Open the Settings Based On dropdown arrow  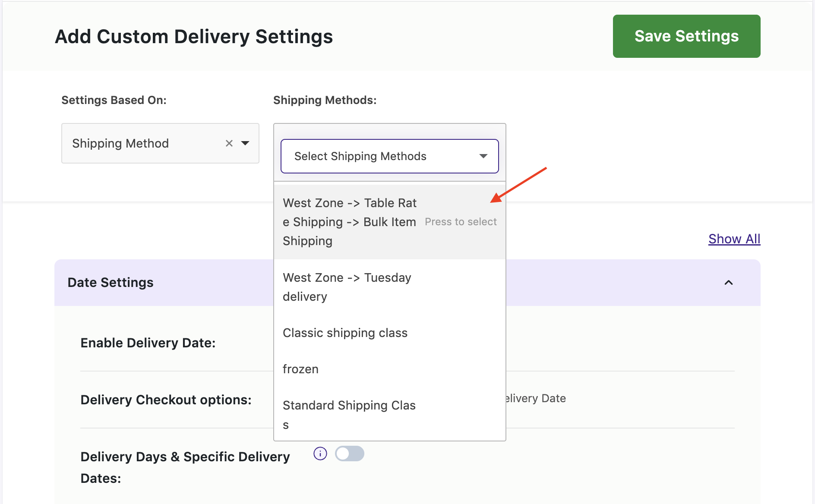(x=245, y=143)
